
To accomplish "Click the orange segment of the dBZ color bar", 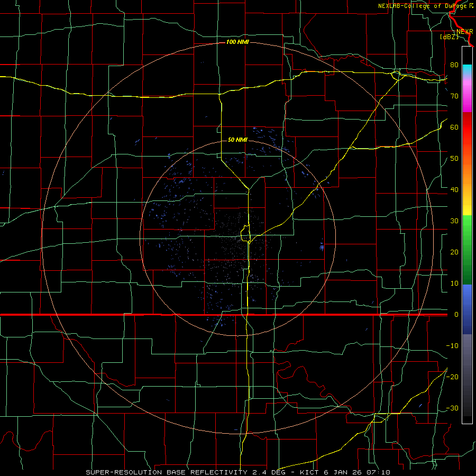I will (467, 173).
